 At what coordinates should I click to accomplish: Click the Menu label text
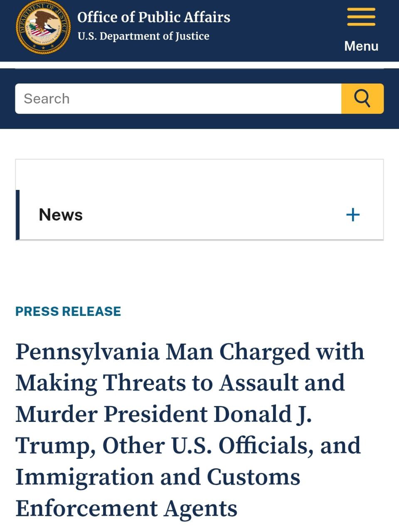coord(361,46)
